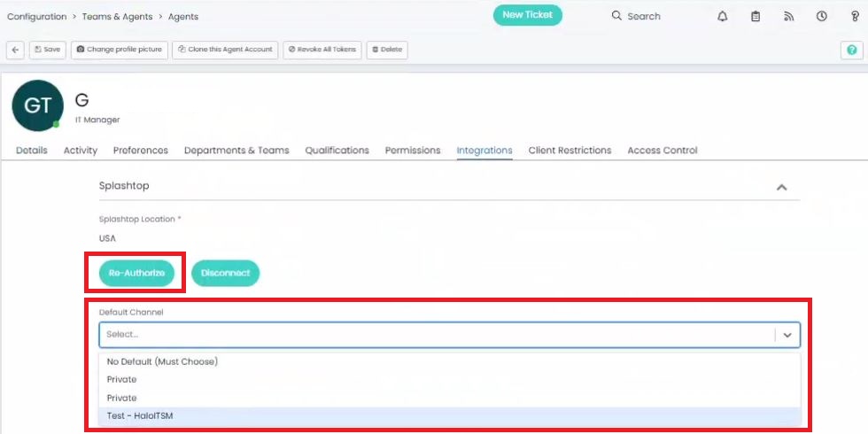Re-Authorize the Splashtop integration
Viewport: 868px width, 434px height.
tap(136, 273)
